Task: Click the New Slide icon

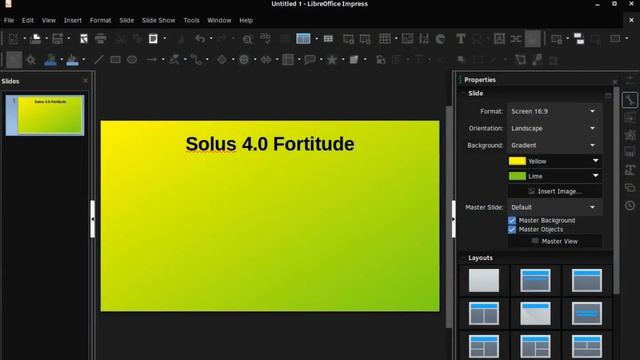Action: click(x=556, y=39)
